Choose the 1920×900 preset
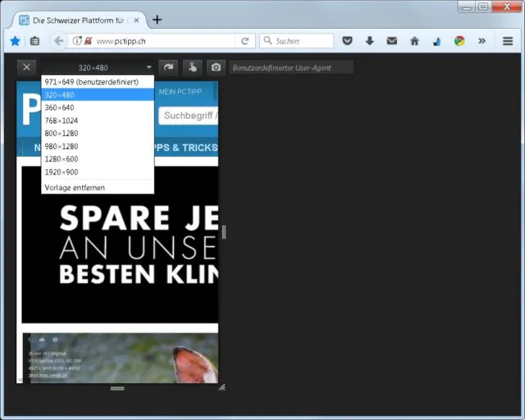Screen dimensions: 525x420 (x=62, y=172)
